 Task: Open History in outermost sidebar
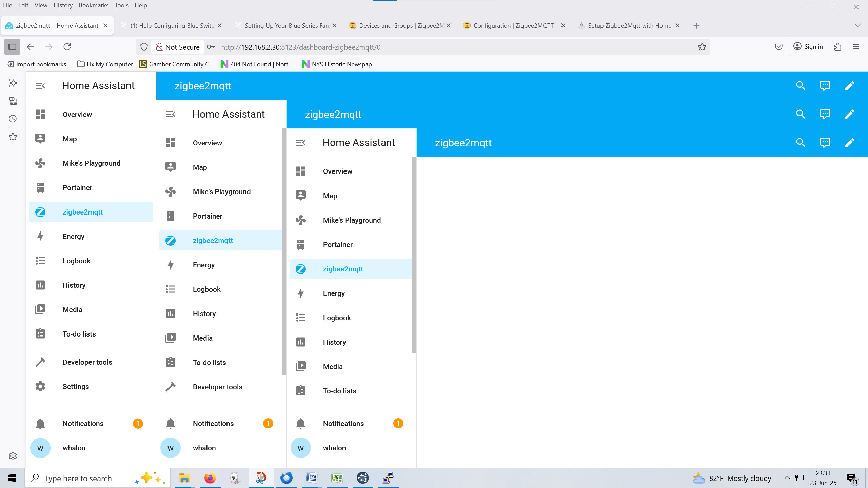pos(91,285)
